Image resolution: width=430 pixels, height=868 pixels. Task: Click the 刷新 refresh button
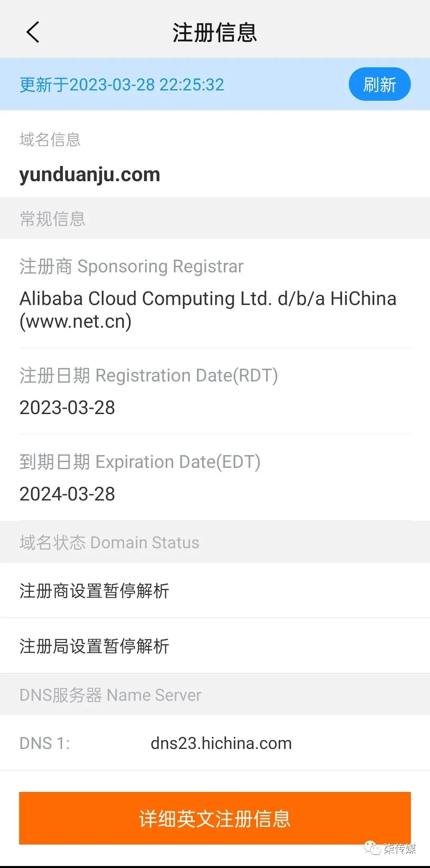click(x=379, y=84)
